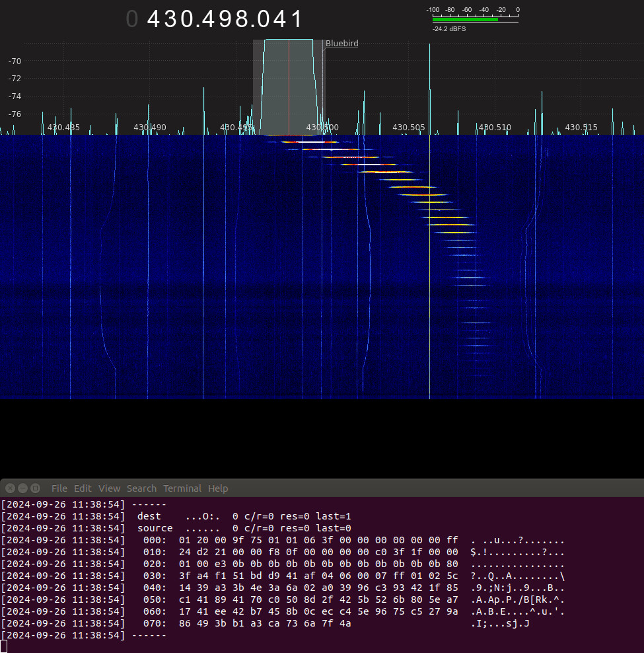Click the 430.515 frequency axis label
Image resolution: width=644 pixels, height=653 pixels.
[581, 128]
